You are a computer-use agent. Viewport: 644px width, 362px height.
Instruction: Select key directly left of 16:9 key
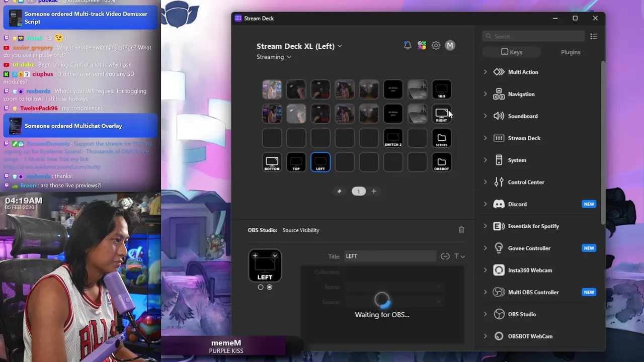418,89
